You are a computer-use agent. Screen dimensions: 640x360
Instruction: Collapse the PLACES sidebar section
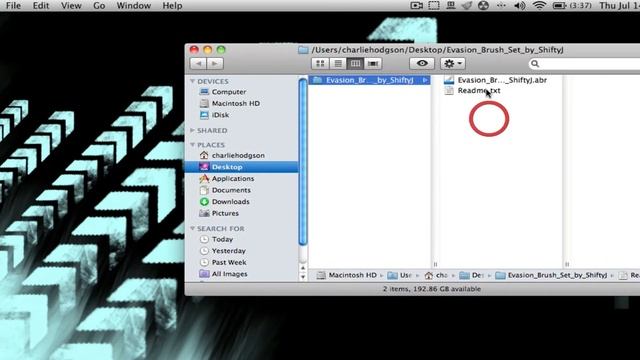click(192, 145)
